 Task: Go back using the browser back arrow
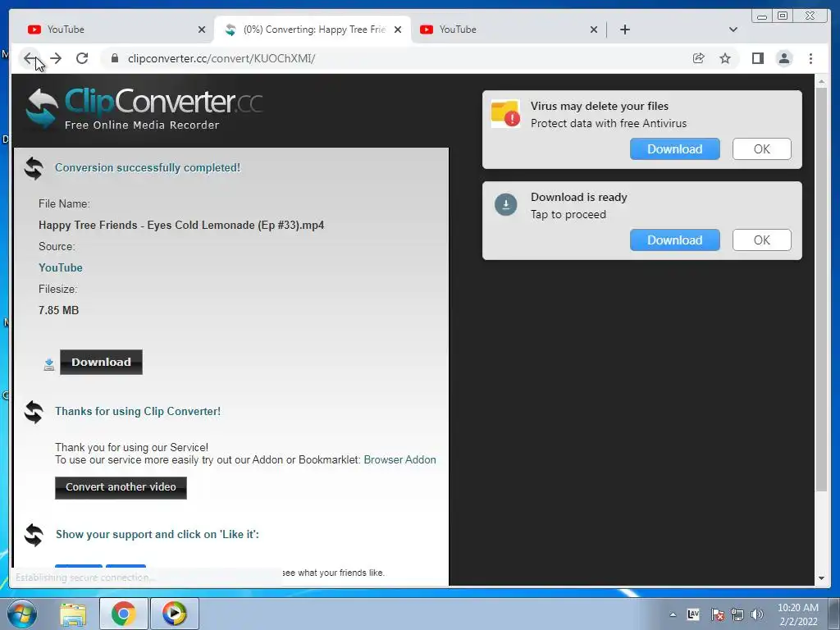coord(30,58)
